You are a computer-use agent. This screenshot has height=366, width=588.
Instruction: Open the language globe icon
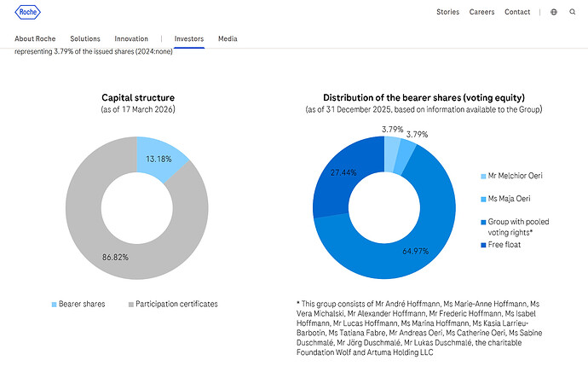[x=554, y=12]
